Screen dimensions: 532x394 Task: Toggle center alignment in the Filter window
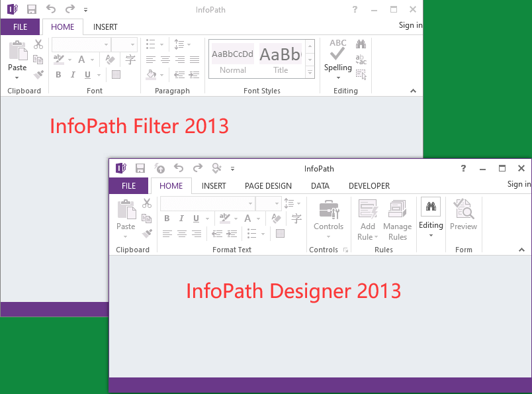(x=165, y=60)
